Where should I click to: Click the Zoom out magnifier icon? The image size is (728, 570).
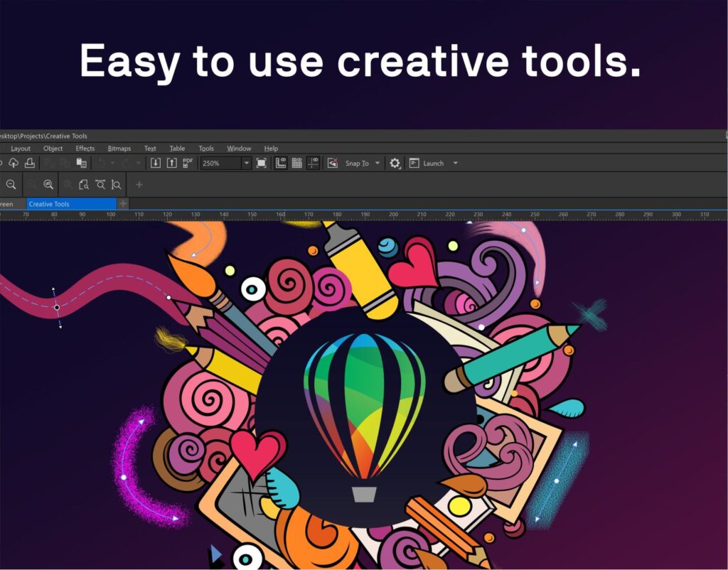click(x=11, y=185)
